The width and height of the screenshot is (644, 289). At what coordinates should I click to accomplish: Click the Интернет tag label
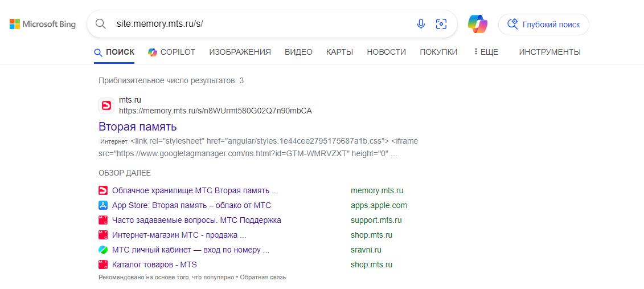114,141
